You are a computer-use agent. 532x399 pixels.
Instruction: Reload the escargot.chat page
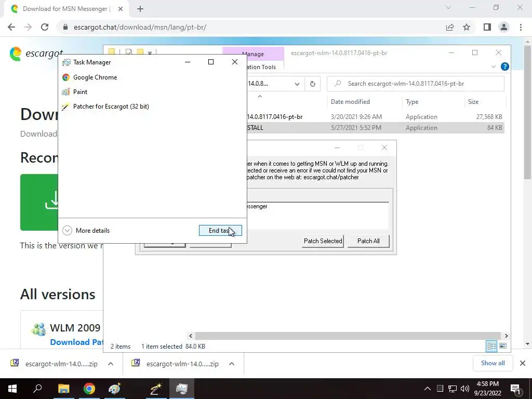pos(45,27)
